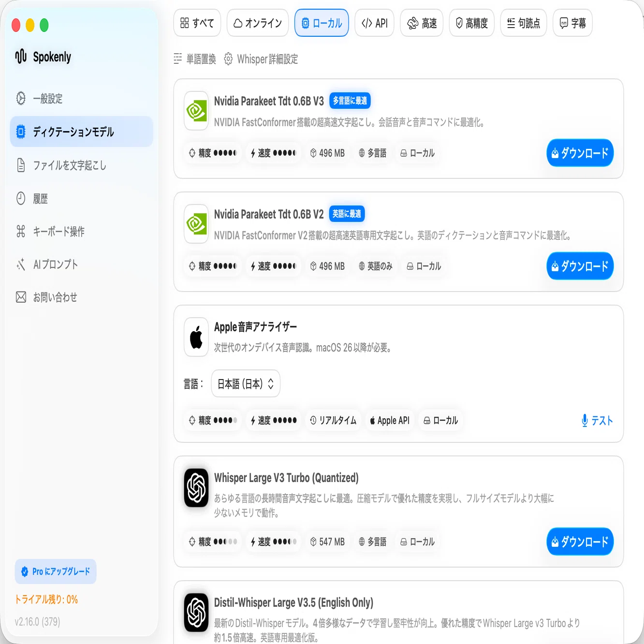This screenshot has height=644, width=644.
Task: Select the API filter tab
Action: click(375, 23)
